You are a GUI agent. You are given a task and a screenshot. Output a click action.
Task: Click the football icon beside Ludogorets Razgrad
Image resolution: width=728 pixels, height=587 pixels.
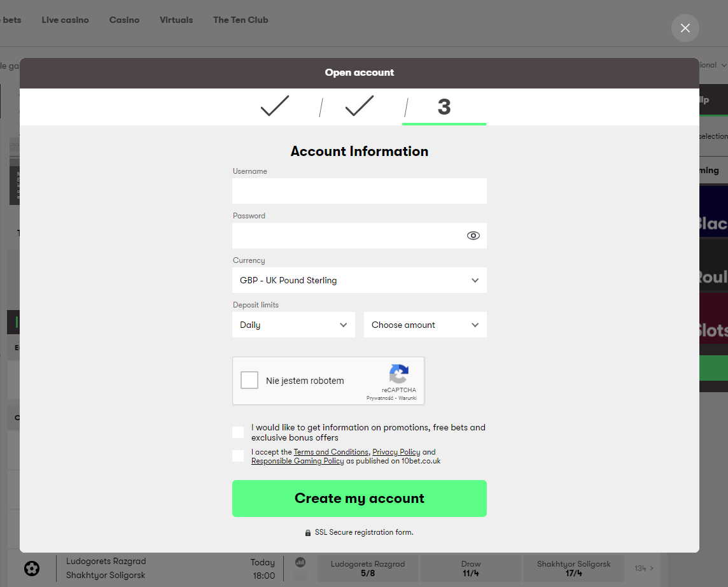(32, 568)
